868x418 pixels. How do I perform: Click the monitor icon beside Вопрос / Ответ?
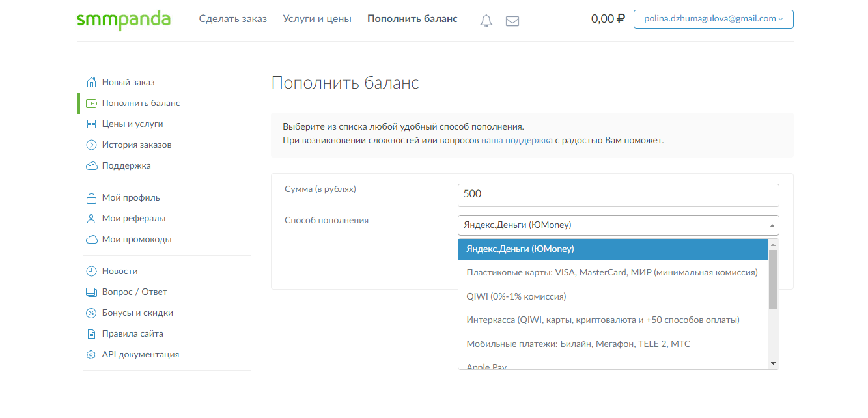pos(91,292)
